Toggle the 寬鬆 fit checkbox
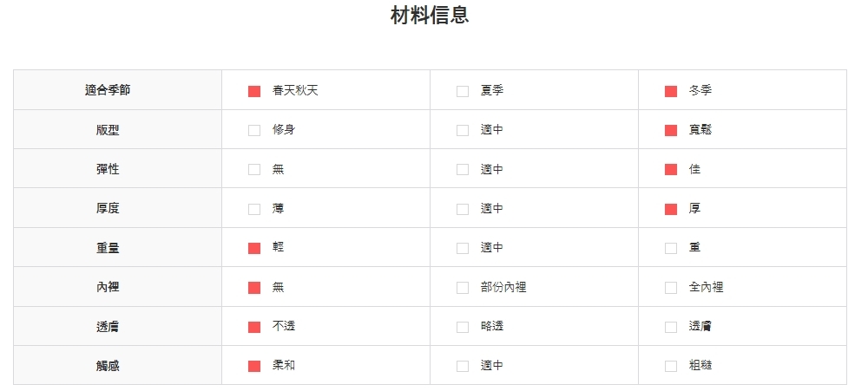Viewport: 868px width, 391px height. click(671, 130)
